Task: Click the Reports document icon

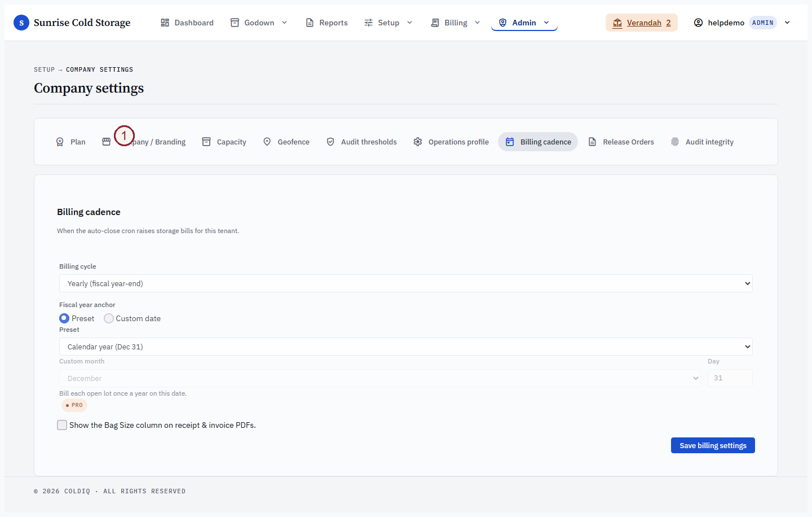Action: tap(310, 23)
